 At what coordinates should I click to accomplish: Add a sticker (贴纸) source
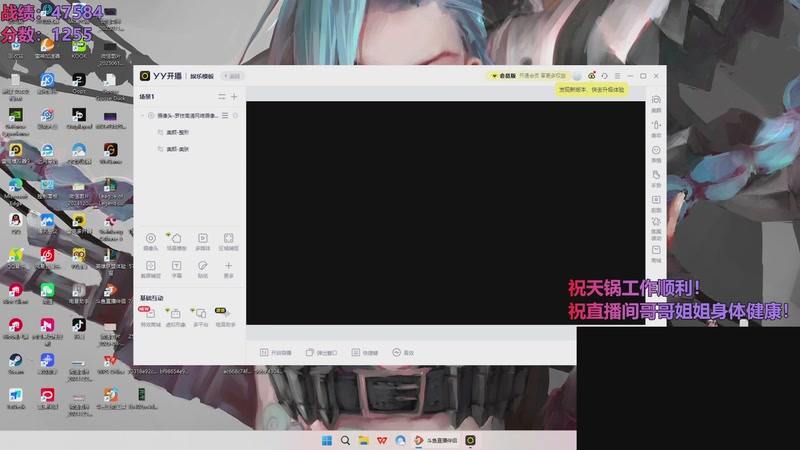tap(203, 269)
